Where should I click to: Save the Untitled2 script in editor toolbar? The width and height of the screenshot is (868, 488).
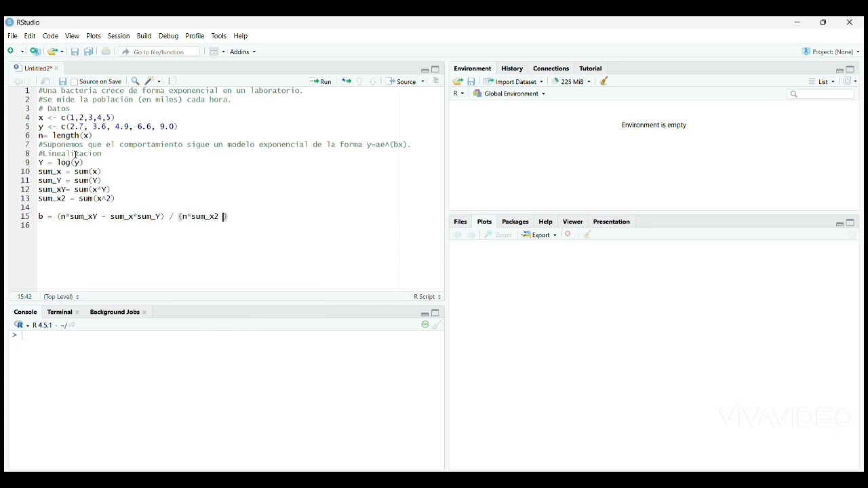62,81
